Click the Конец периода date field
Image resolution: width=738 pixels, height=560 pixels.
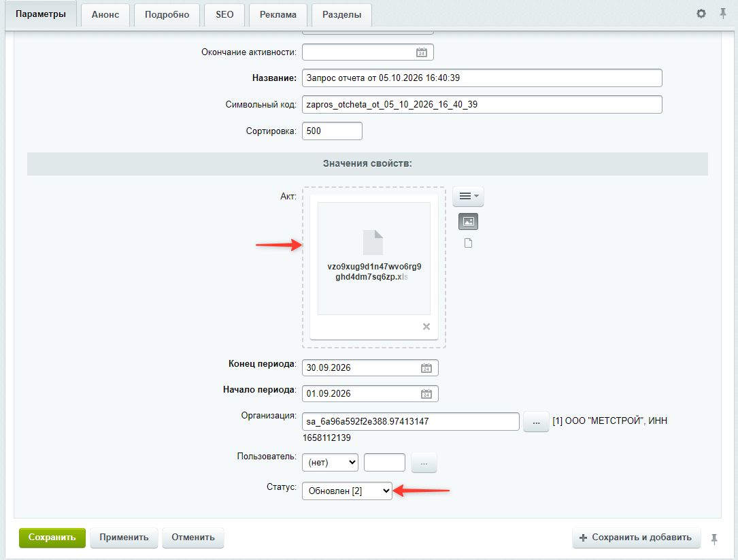pos(370,368)
